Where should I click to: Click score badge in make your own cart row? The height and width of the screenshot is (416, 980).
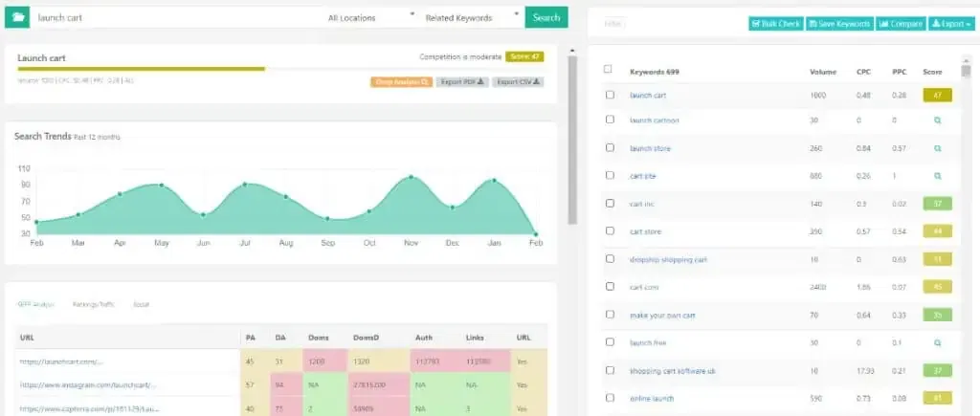click(937, 316)
